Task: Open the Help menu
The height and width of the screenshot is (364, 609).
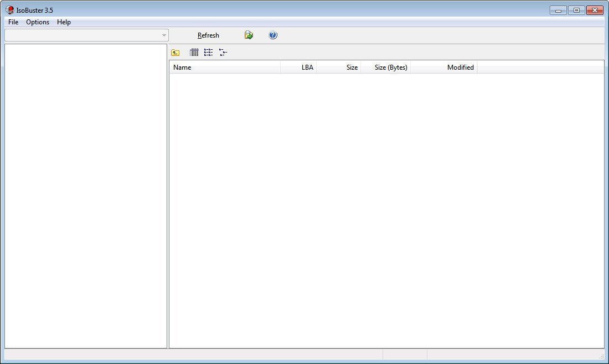Action: coord(63,22)
